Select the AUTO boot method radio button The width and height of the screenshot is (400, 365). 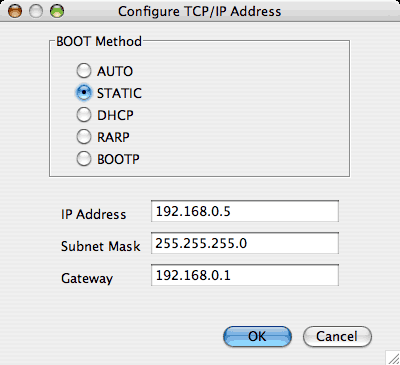click(84, 71)
